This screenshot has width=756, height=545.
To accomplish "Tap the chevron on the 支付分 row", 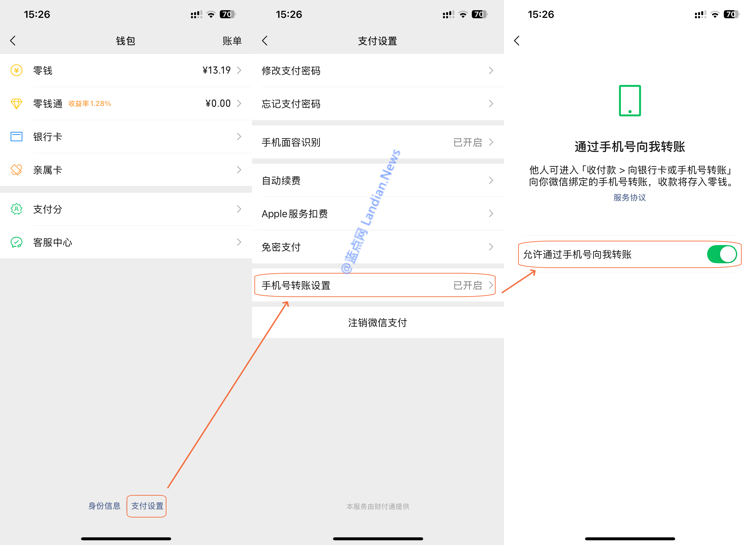I will point(239,209).
